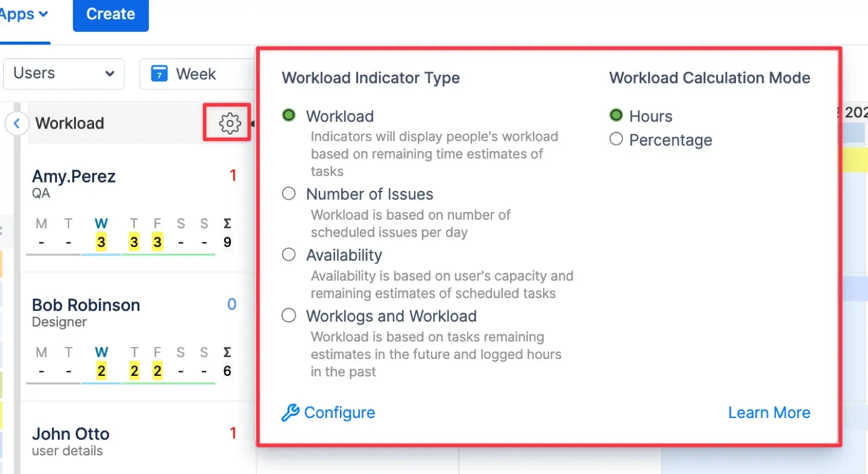Open the Users dropdown
This screenshot has height=474, width=868.
63,73
